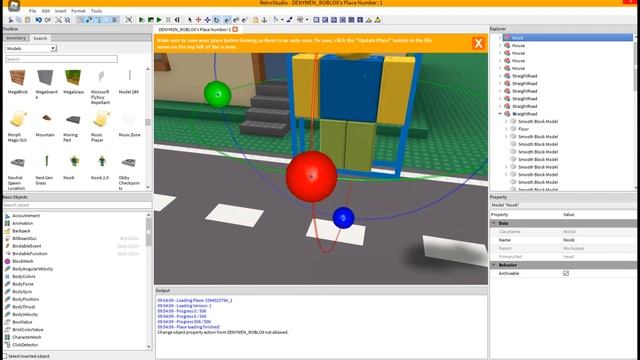Click the Search object field
This screenshot has height=360, width=640.
point(77,205)
